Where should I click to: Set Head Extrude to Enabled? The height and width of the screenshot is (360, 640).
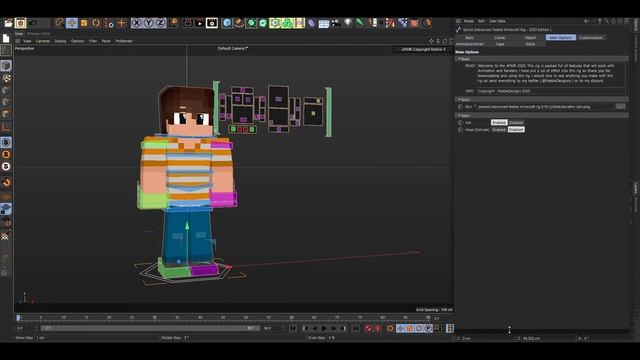(x=499, y=129)
